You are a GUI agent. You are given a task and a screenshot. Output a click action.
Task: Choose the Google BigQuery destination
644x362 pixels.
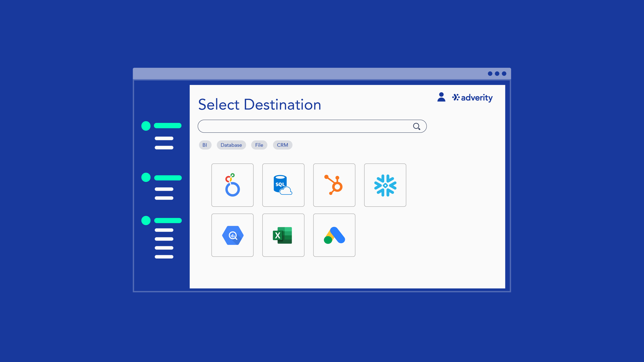tap(232, 235)
